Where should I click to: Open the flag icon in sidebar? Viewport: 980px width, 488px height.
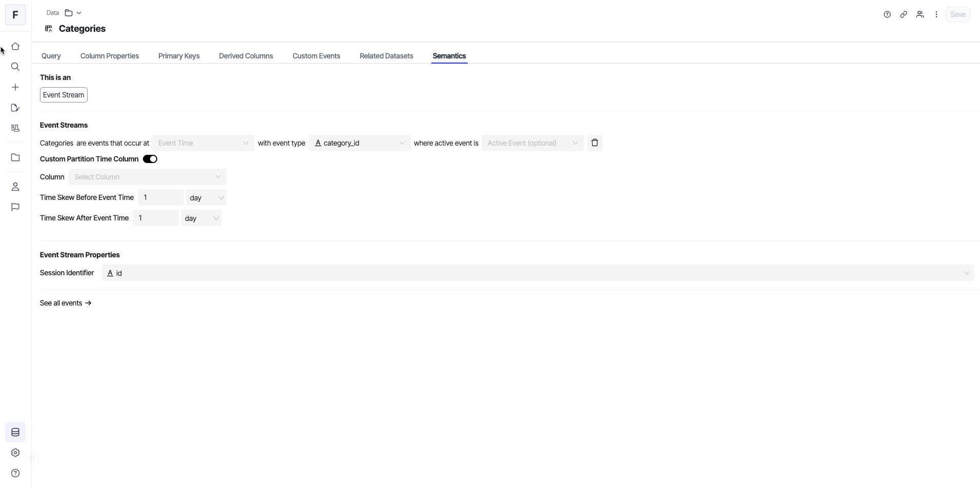coord(15,208)
